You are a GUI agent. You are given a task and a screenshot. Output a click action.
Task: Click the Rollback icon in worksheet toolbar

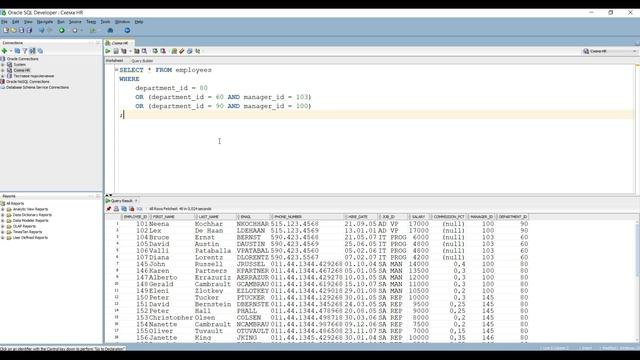pos(163,51)
